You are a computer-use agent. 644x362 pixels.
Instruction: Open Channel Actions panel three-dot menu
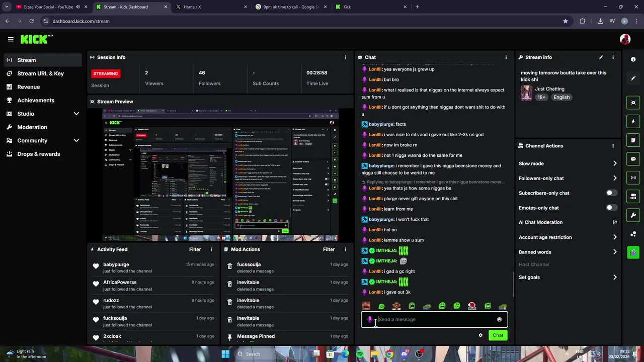[613, 146]
